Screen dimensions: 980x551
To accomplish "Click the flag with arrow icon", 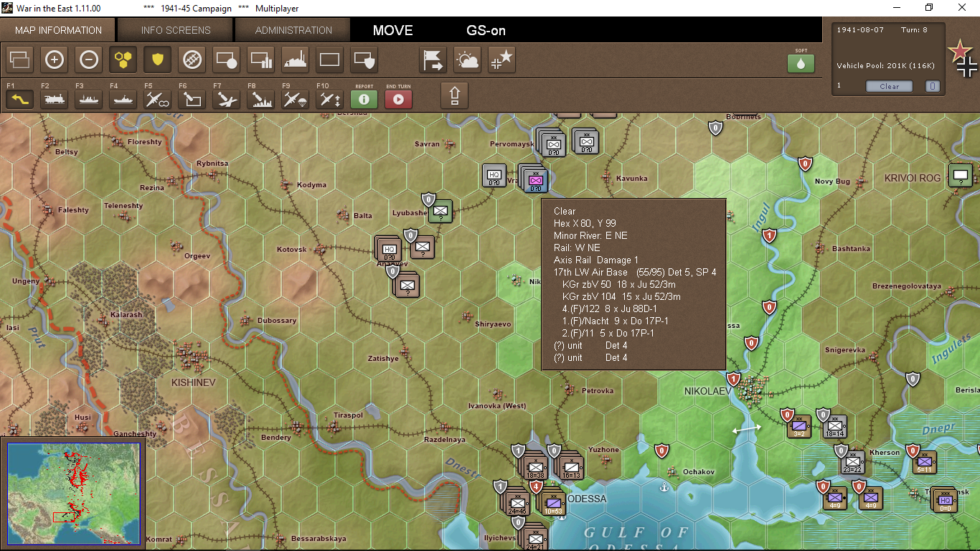I will click(433, 60).
